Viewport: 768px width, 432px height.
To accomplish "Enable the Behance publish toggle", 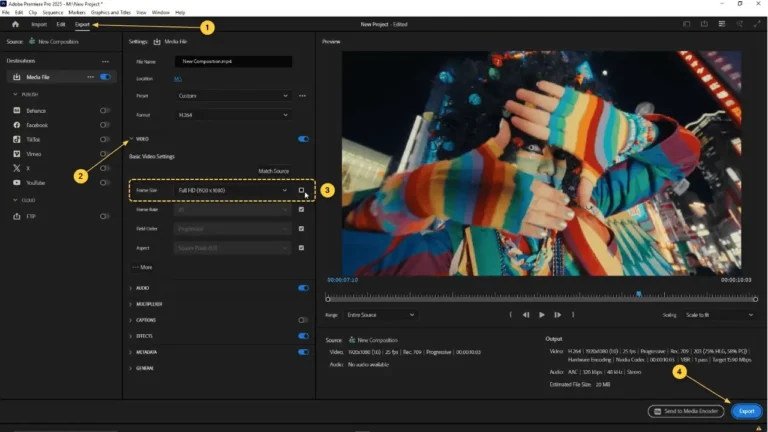I will [x=105, y=111].
